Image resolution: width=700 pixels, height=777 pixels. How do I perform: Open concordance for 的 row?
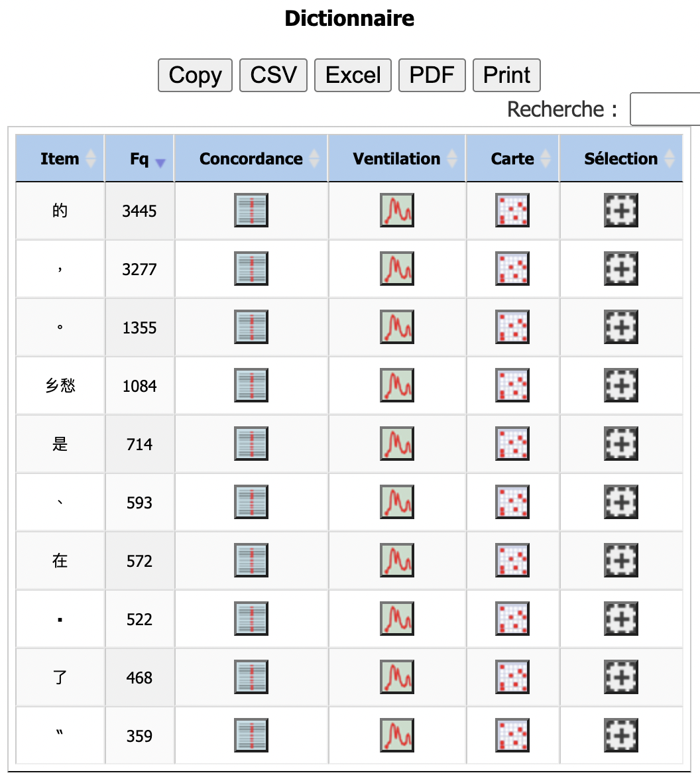(x=251, y=211)
